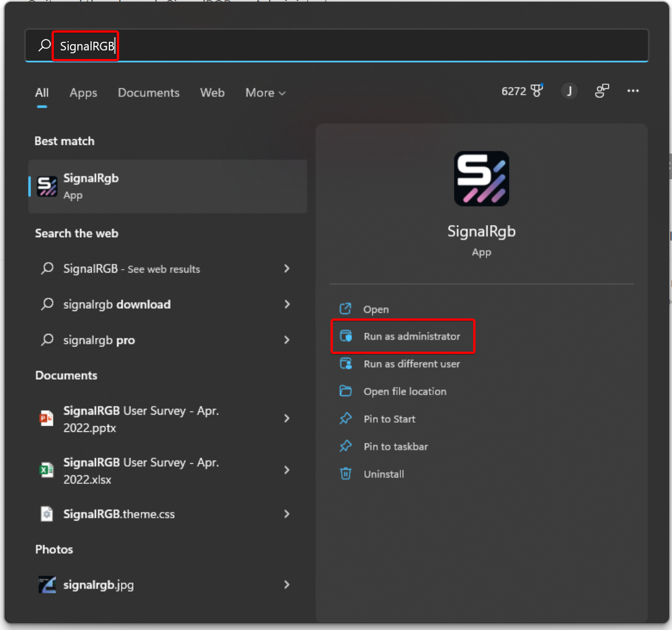Expand the SignalRGB web results chevron
672x630 pixels.
click(287, 269)
